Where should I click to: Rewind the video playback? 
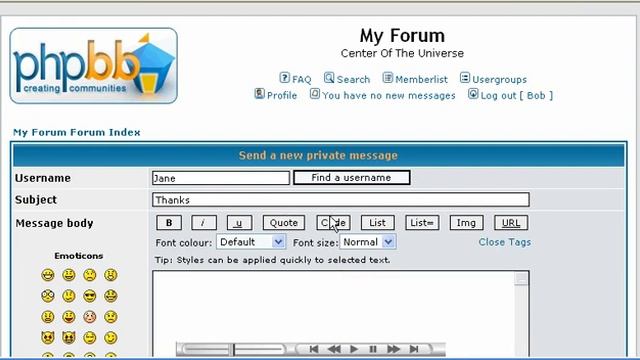tap(334, 349)
